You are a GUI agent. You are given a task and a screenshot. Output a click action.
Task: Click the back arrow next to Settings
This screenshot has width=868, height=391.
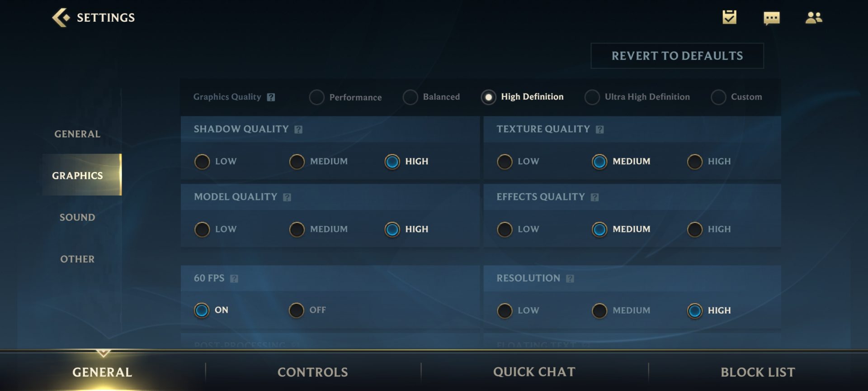pos(61,18)
